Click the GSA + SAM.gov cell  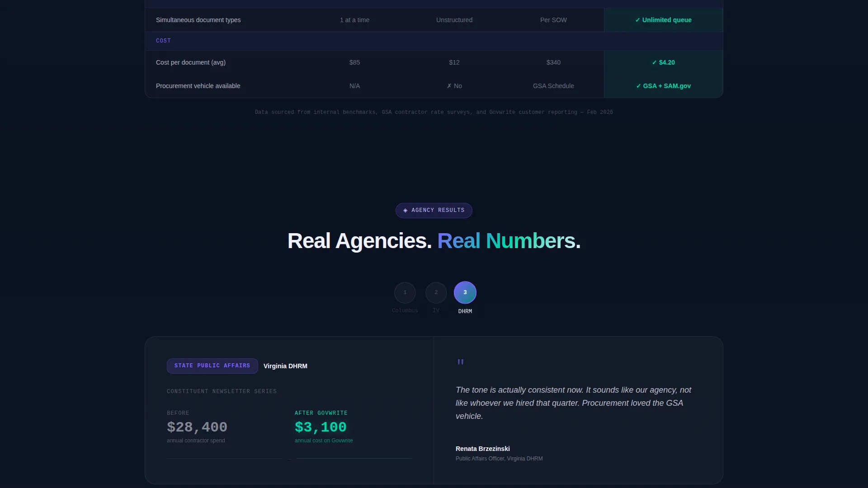point(663,86)
